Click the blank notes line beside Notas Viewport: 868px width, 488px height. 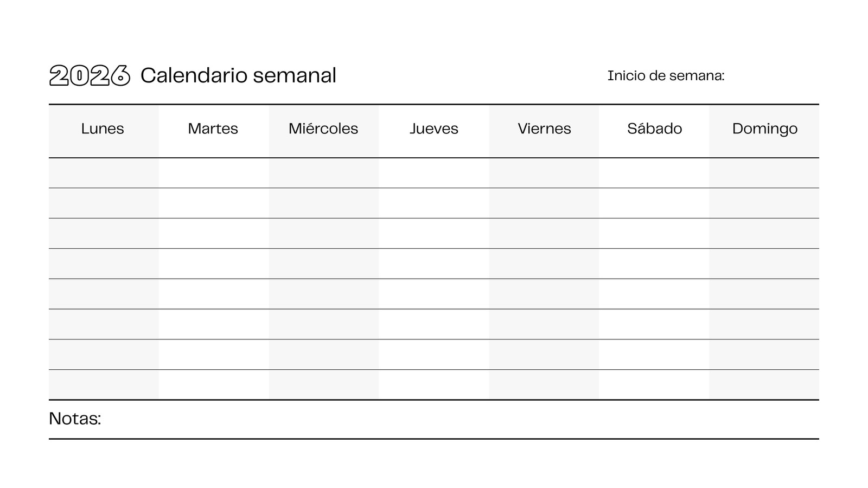(460, 419)
